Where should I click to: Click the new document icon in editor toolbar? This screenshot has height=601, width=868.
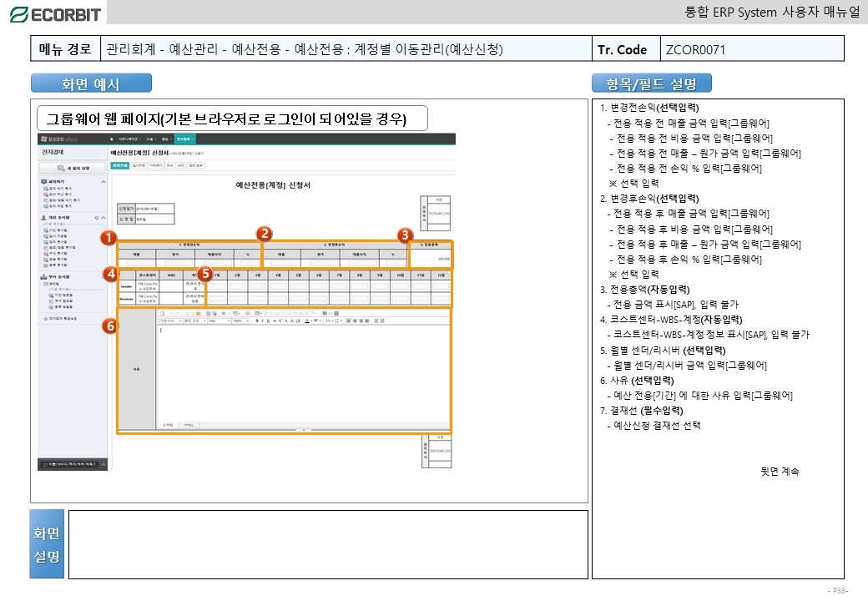coord(162,313)
